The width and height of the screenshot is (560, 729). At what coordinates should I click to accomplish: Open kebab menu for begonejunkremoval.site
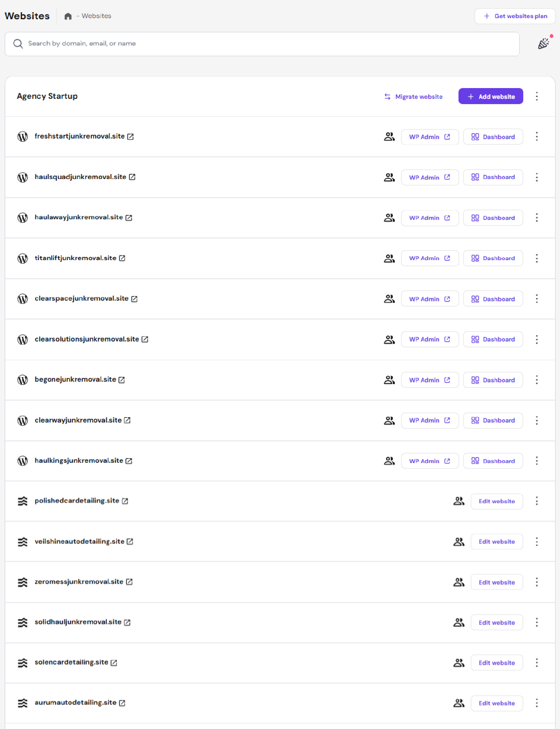coord(537,380)
